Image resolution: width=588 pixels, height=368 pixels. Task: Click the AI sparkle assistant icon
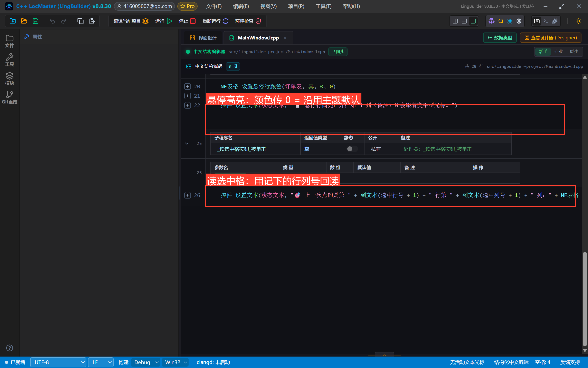(x=555, y=21)
